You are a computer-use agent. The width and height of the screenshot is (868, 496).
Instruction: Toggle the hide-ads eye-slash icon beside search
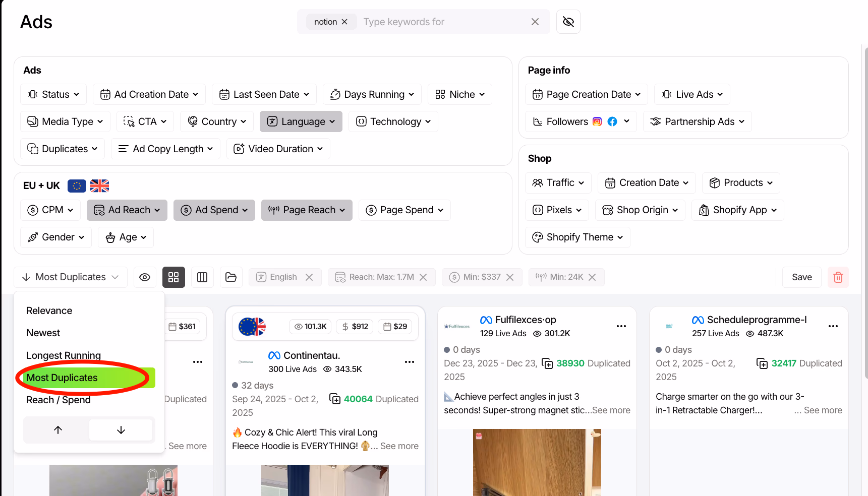click(568, 22)
